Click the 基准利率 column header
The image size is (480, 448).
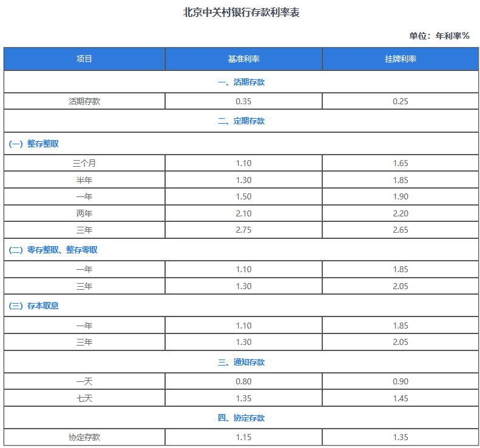[244, 59]
